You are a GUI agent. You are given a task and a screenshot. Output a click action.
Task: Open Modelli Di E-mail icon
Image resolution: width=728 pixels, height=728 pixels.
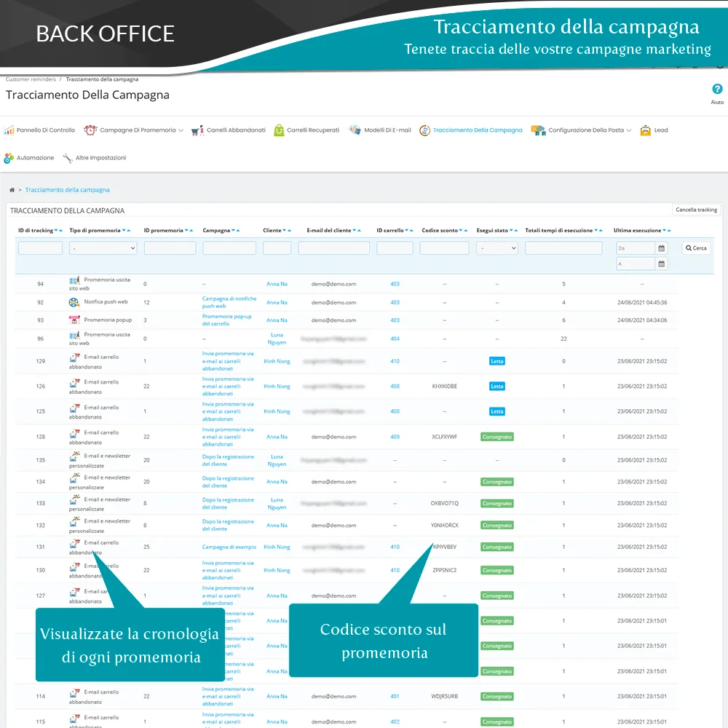pos(355,130)
